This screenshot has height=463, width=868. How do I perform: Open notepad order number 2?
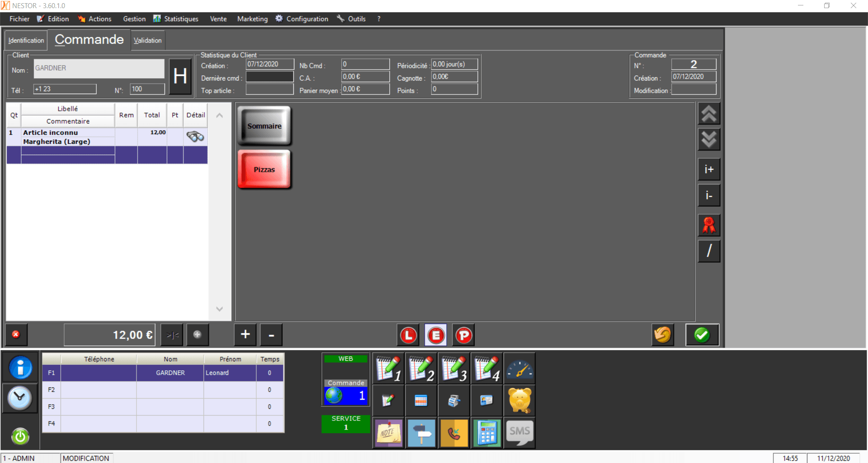pos(421,369)
